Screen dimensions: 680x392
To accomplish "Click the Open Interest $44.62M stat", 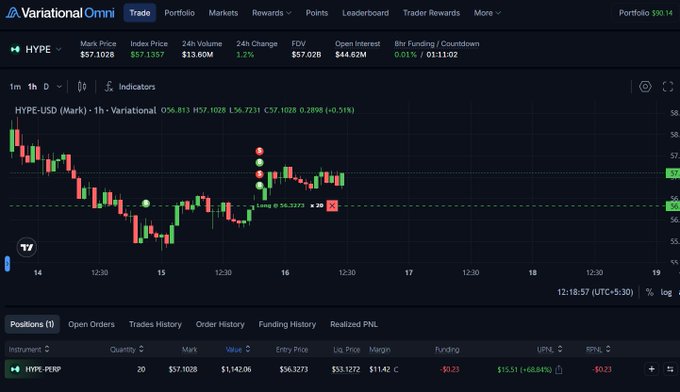I will [x=357, y=49].
